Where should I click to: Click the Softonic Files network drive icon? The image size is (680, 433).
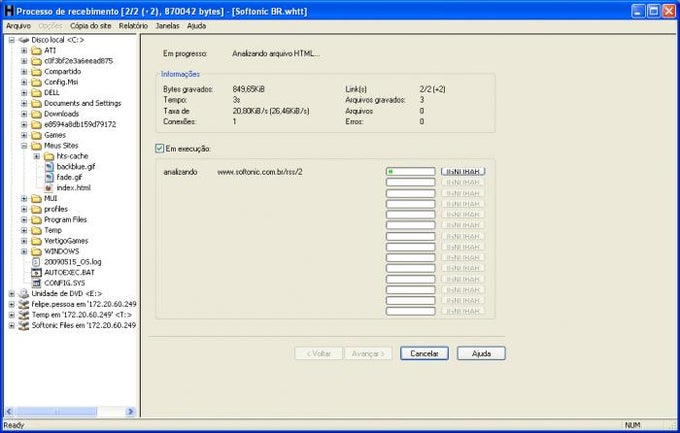pyautogui.click(x=24, y=325)
